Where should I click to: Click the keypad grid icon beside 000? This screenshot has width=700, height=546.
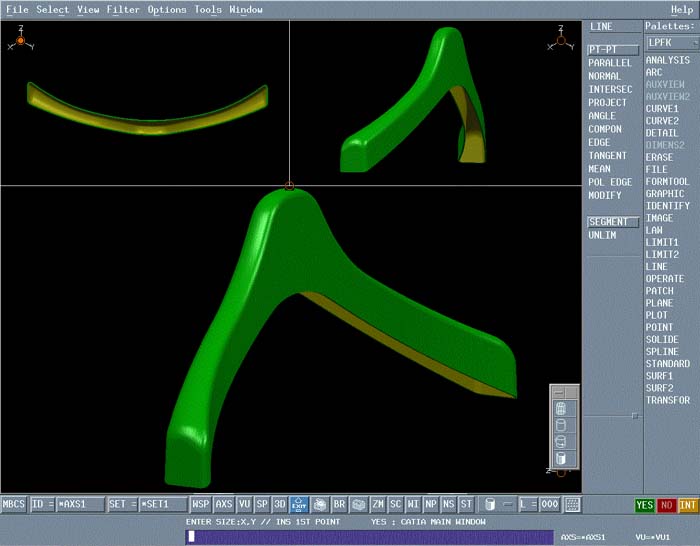coord(572,505)
